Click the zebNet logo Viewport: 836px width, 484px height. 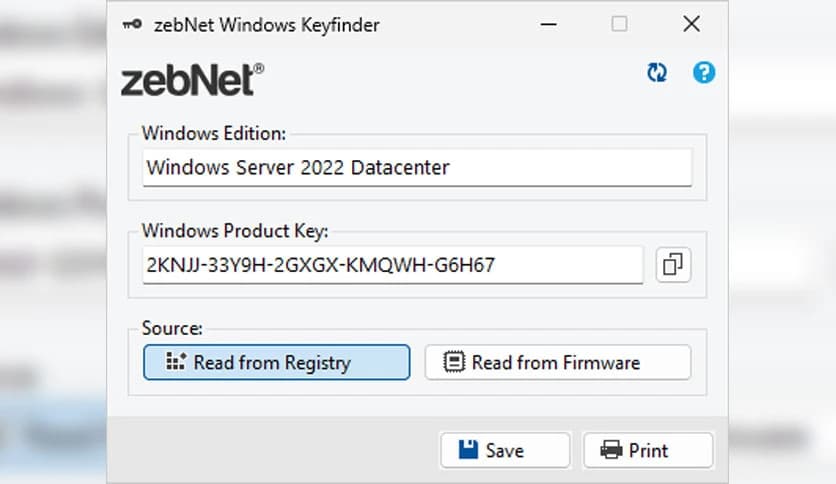tap(192, 80)
